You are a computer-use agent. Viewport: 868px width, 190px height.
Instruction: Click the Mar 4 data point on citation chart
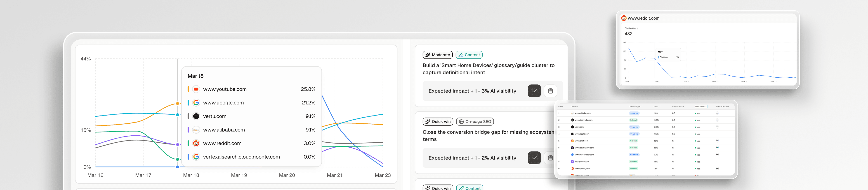click(x=654, y=58)
